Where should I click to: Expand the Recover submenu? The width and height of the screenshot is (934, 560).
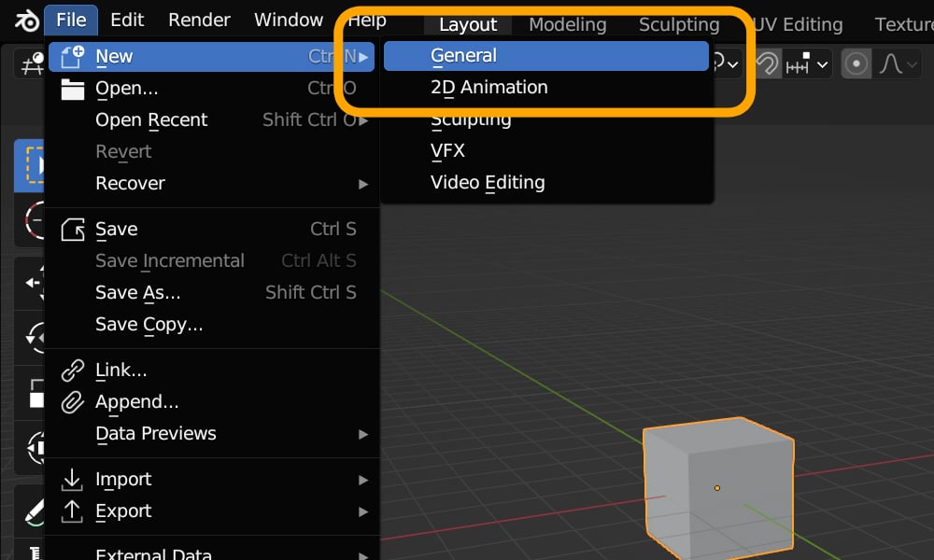coord(211,183)
